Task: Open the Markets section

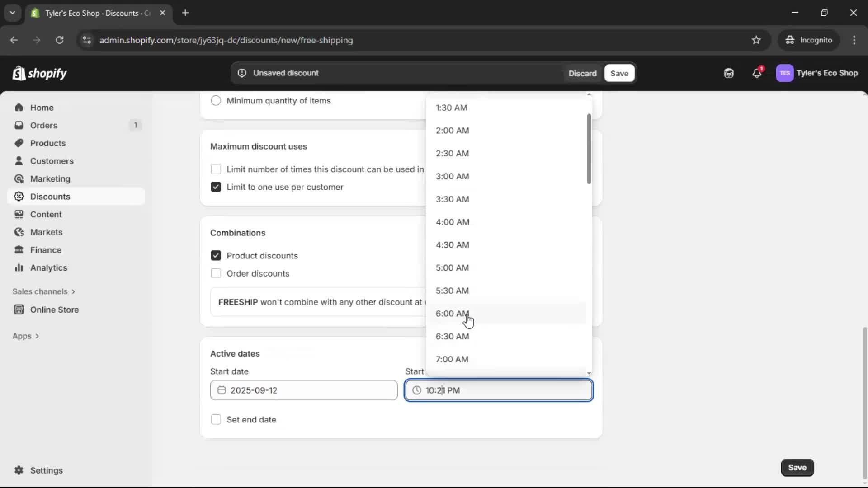Action: 45,232
